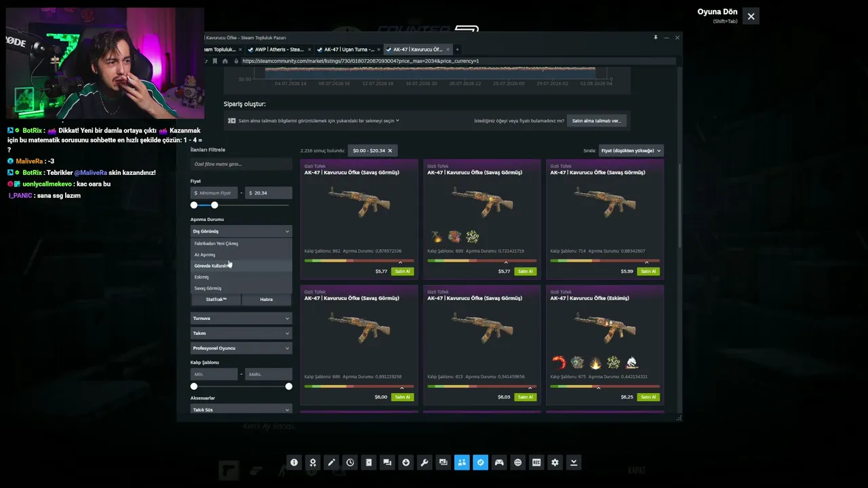This screenshot has height=488, width=868.
Task: Click the maximum price field showing 20.34
Action: coord(269,193)
